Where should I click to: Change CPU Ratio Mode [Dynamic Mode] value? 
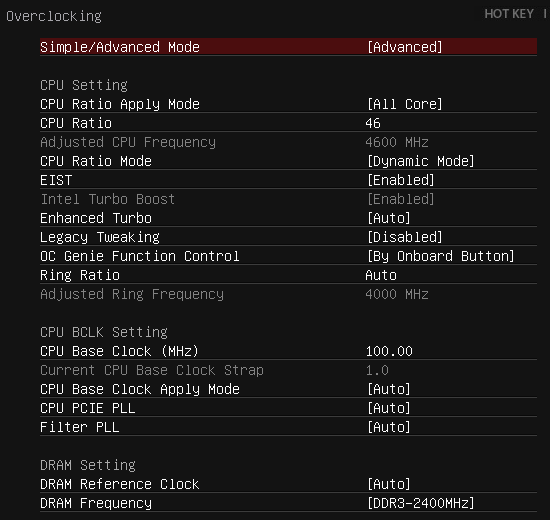click(x=421, y=161)
